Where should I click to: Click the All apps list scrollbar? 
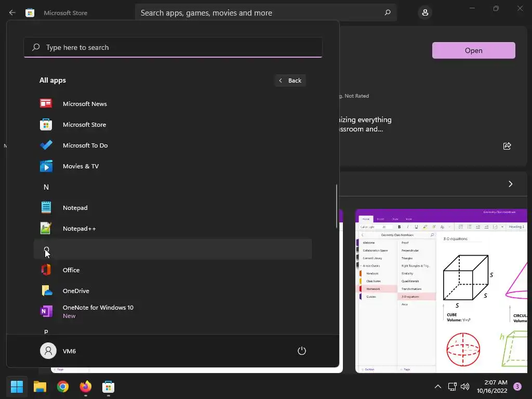(337, 206)
